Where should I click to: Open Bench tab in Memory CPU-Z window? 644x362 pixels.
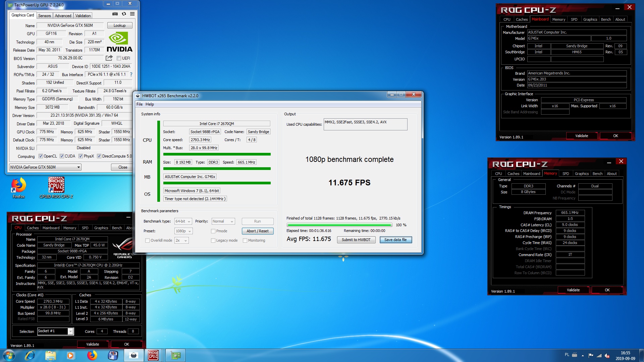pos(597,174)
